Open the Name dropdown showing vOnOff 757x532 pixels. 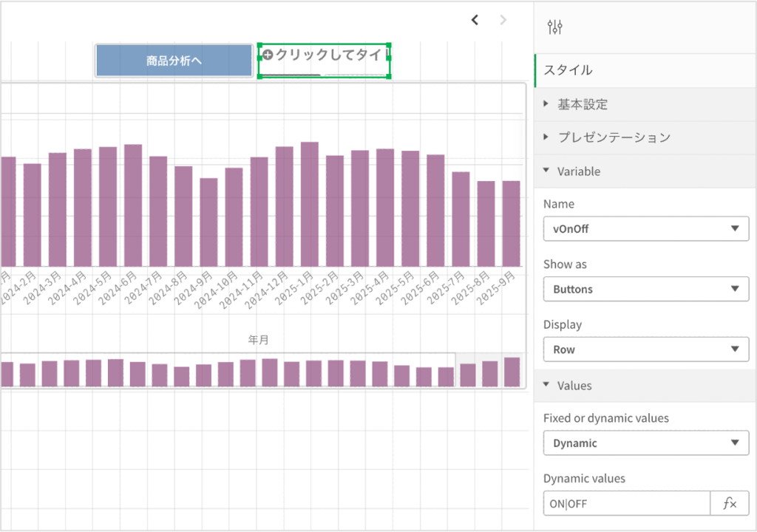(645, 228)
